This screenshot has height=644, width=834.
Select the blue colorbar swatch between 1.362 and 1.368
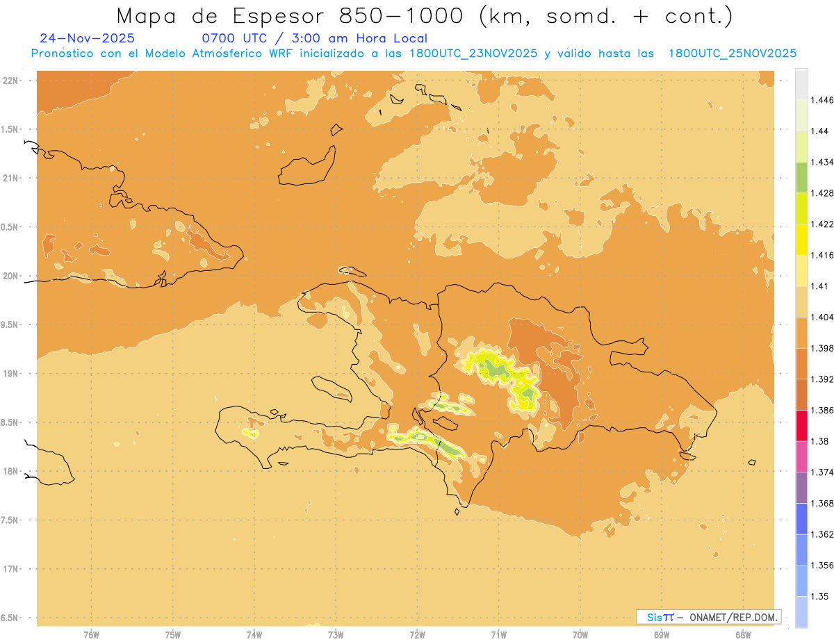(801, 519)
